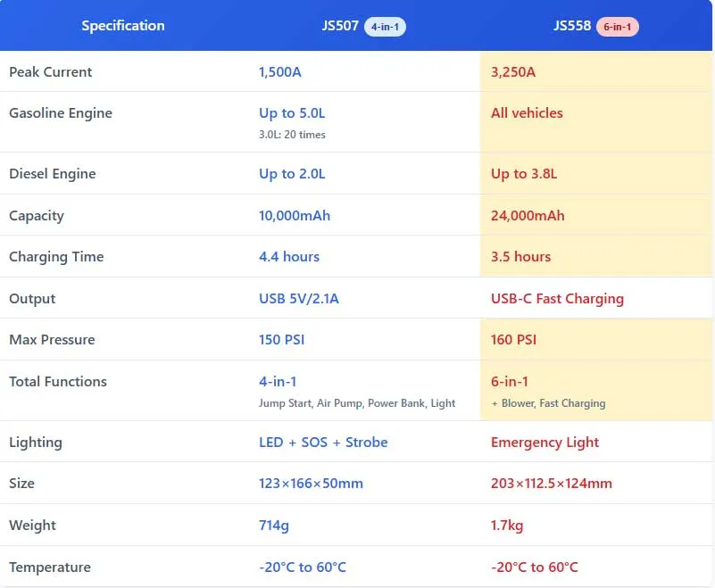
Task: Click the '3.0L: 20 times' subtext
Action: click(x=292, y=135)
